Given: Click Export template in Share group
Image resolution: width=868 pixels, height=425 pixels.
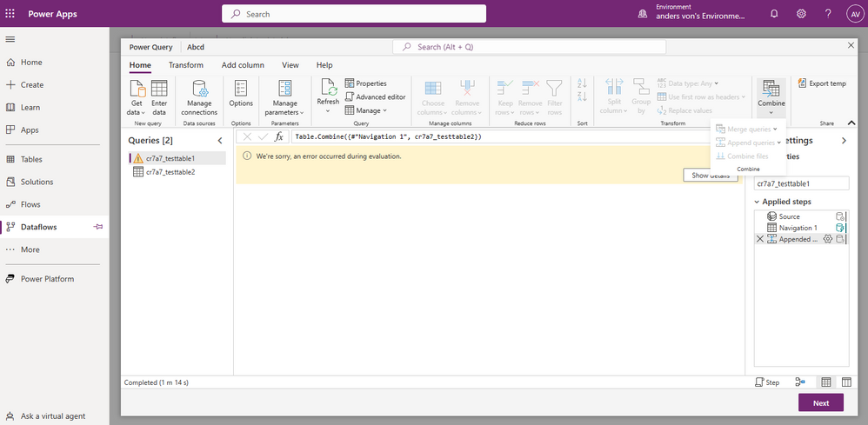Looking at the screenshot, I should coord(822,83).
